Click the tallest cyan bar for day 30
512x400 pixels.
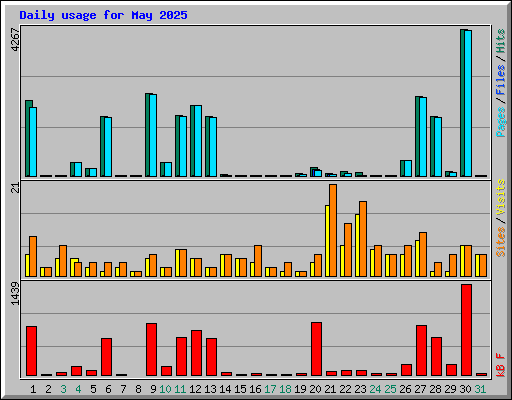coord(468,103)
